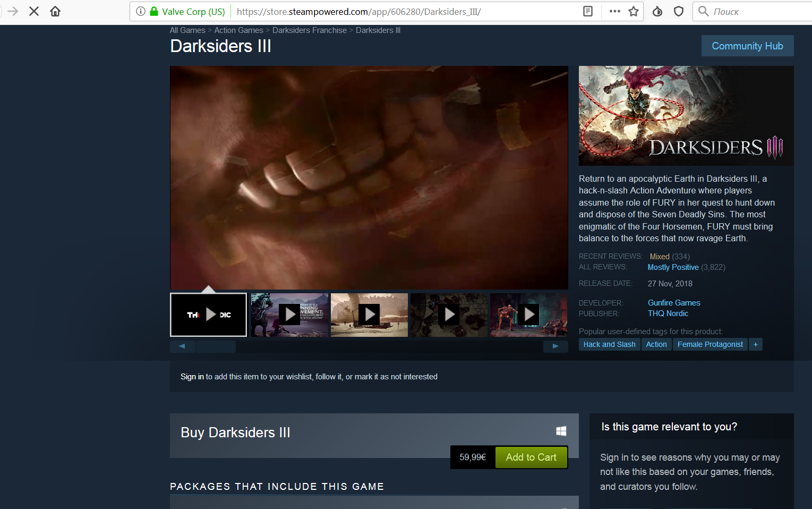Open All Games breadcrumb
Screen dimensions: 812x509
coord(187,30)
